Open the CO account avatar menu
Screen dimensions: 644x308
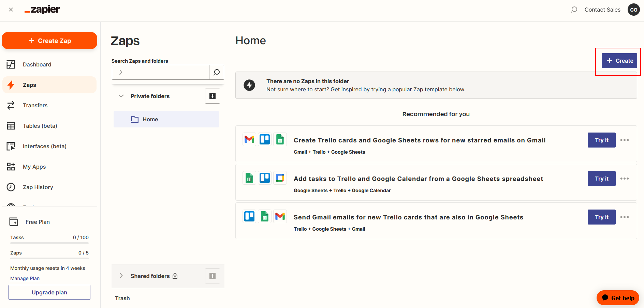point(633,10)
